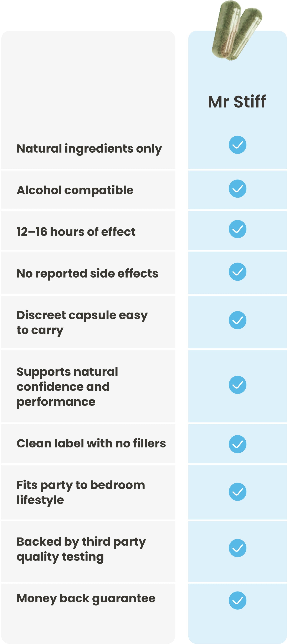The height and width of the screenshot is (644, 287).
Task: Select the Natural ingredients only label
Action: click(x=89, y=149)
